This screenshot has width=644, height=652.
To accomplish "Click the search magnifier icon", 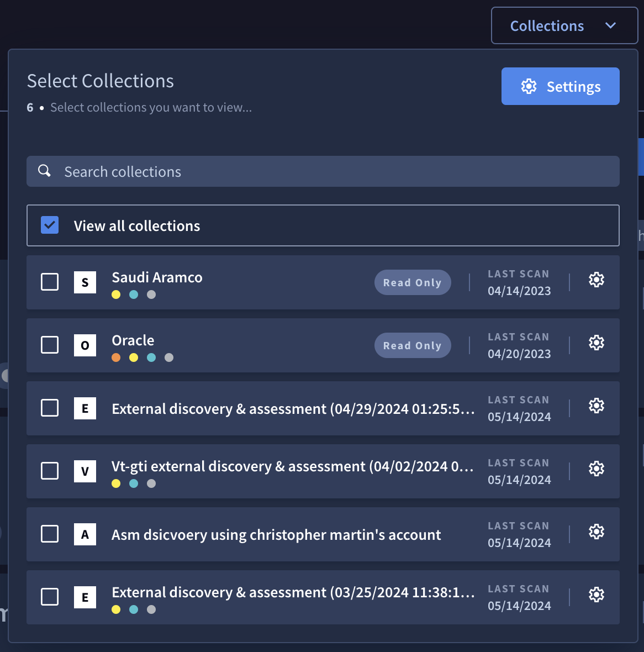I will [x=45, y=171].
